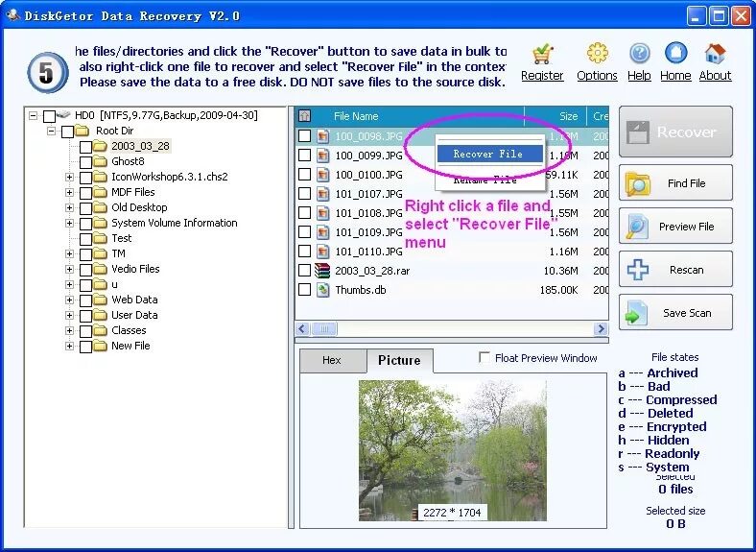This screenshot has width=756, height=552.
Task: Click the up-folder icon in file list header
Action: click(x=305, y=116)
